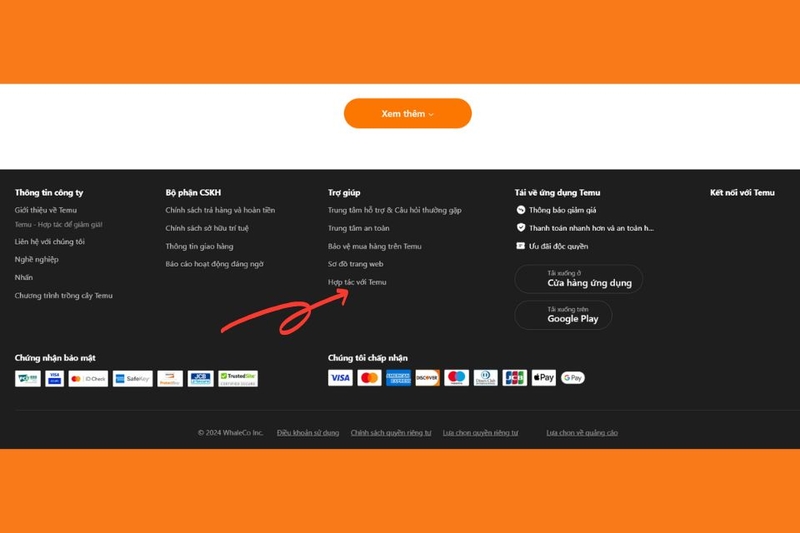Open Lựa chọn về quảng cáo link
This screenshot has width=800, height=533.
582,433
